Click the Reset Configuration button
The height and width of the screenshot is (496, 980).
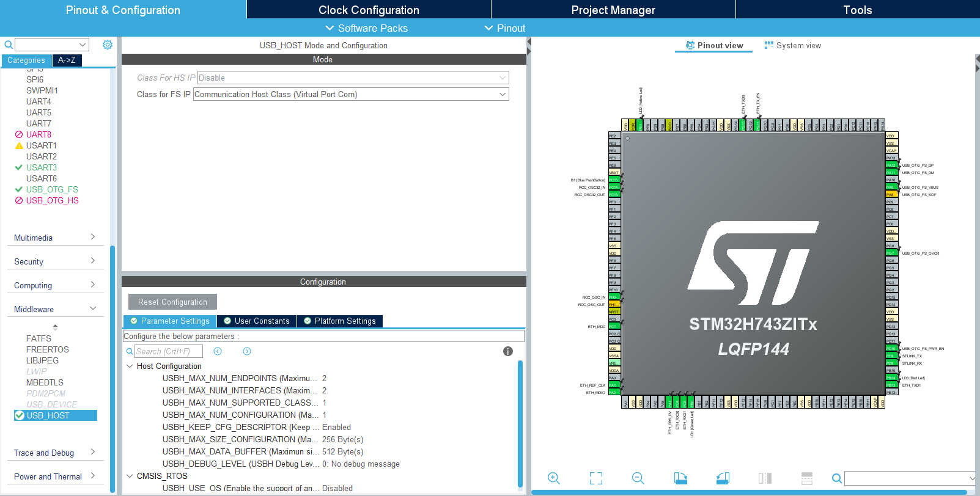point(172,302)
